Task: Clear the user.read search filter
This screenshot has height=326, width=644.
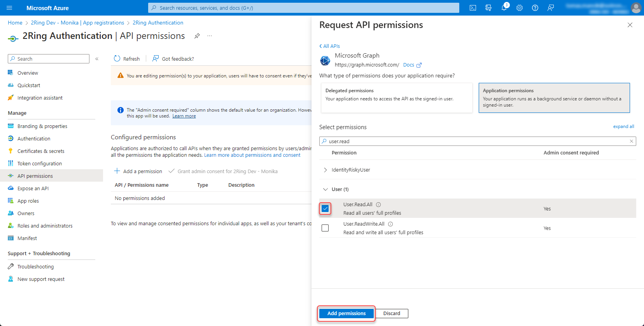Action: tap(631, 141)
